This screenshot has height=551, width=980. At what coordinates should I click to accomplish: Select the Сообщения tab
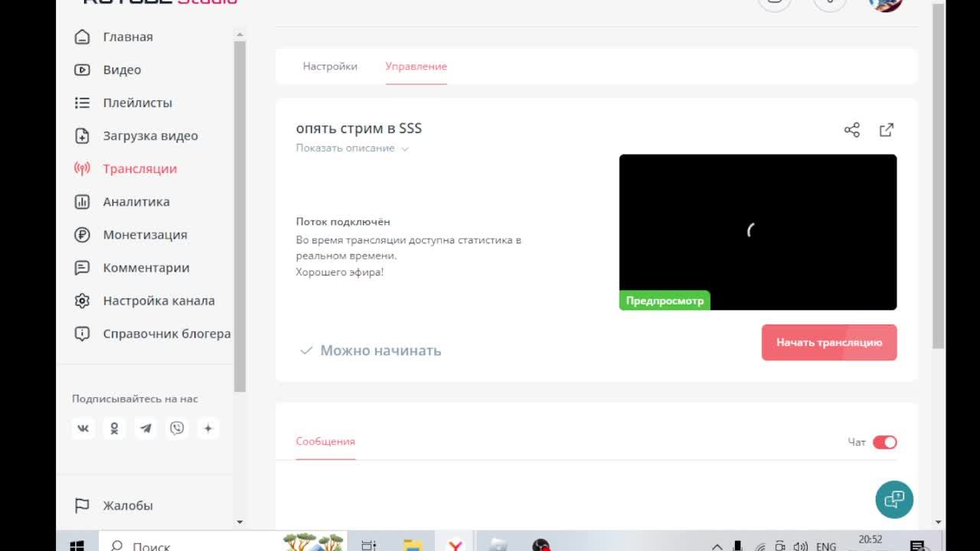(x=325, y=442)
